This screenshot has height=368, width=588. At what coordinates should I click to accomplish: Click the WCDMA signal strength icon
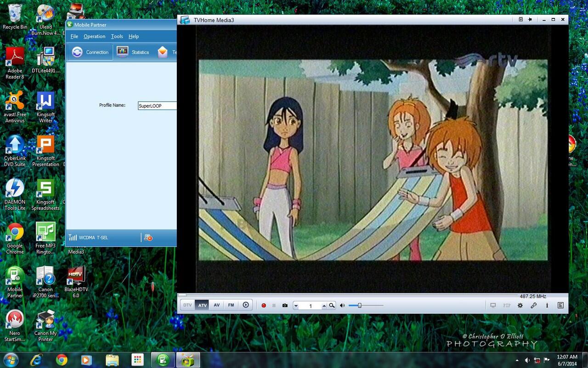point(73,237)
